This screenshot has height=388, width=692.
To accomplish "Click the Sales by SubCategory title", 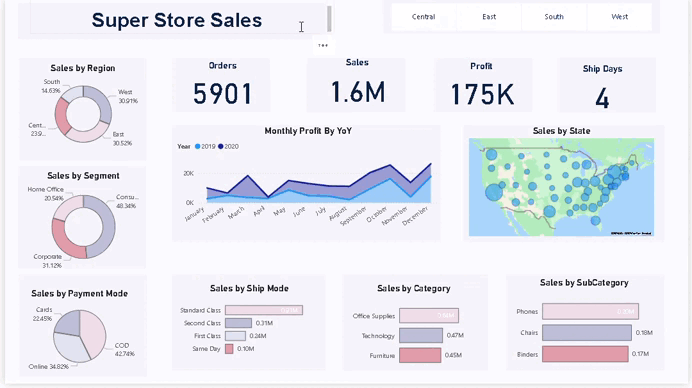I will pos(584,283).
